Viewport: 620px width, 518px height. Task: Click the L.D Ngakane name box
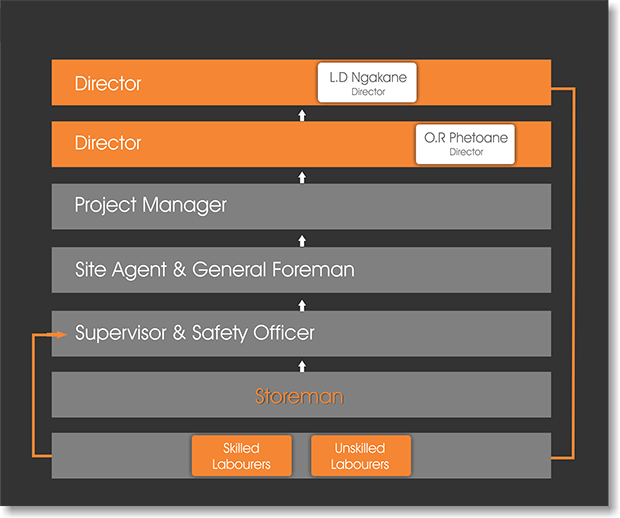tap(366, 83)
